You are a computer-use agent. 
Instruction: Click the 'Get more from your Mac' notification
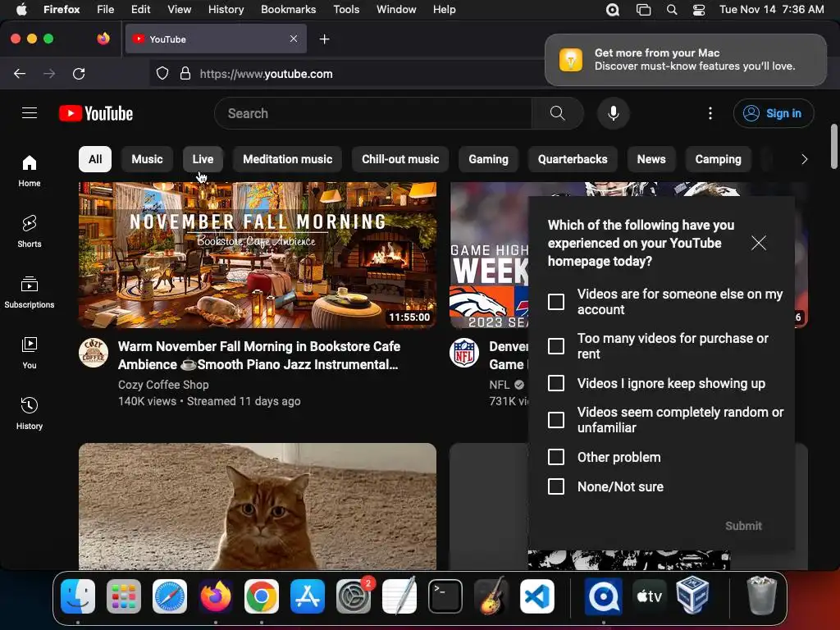[685, 59]
